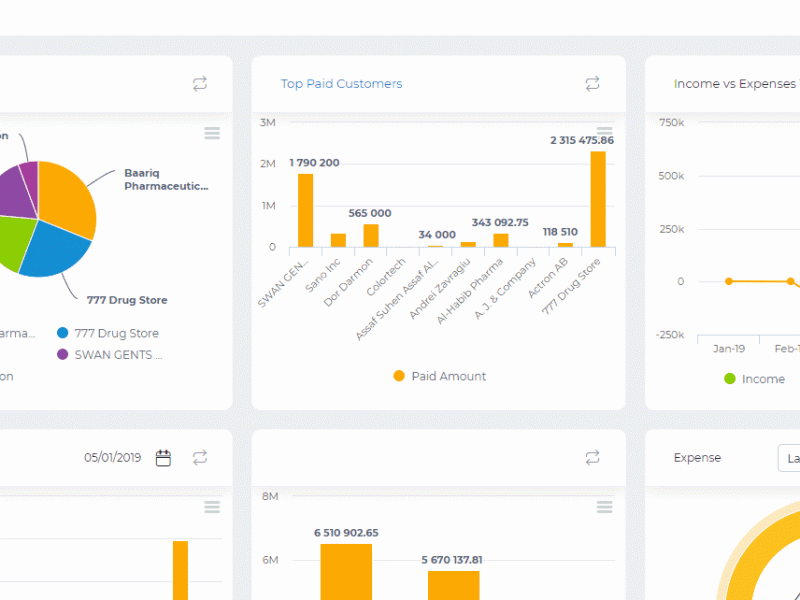Image resolution: width=800 pixels, height=600 pixels.
Task: Click the Baariq Pharmaceutic... pie label
Action: coord(166,180)
